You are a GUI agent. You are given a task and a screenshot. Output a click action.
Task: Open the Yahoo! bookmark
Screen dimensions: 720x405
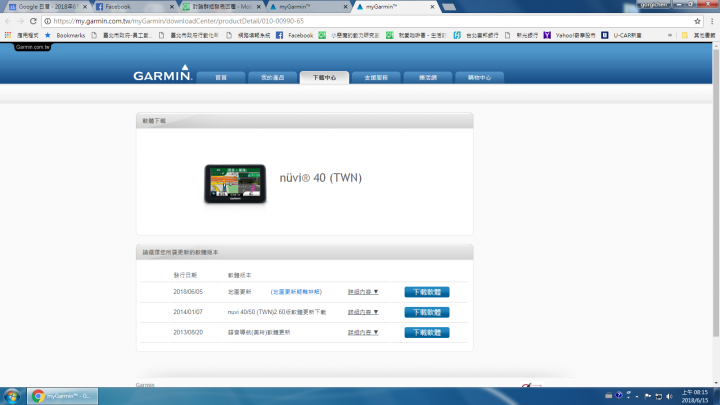click(x=569, y=35)
